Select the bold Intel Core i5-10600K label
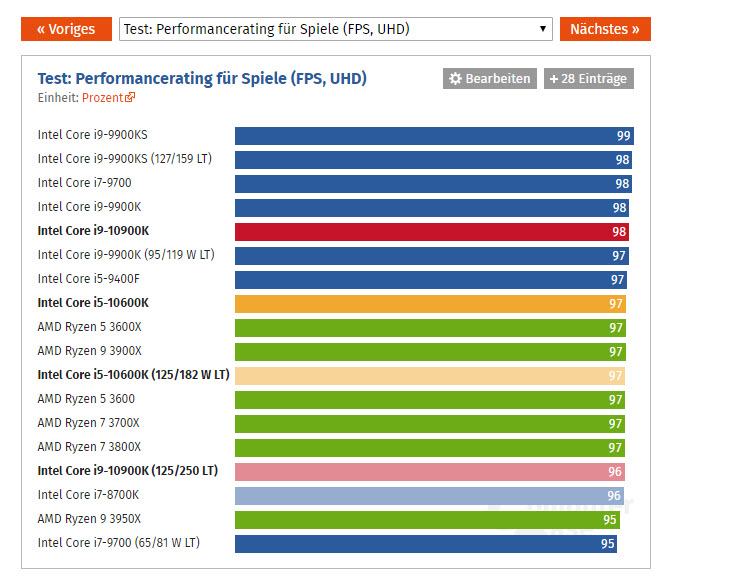Viewport: 753px width, 578px height. pyautogui.click(x=93, y=303)
